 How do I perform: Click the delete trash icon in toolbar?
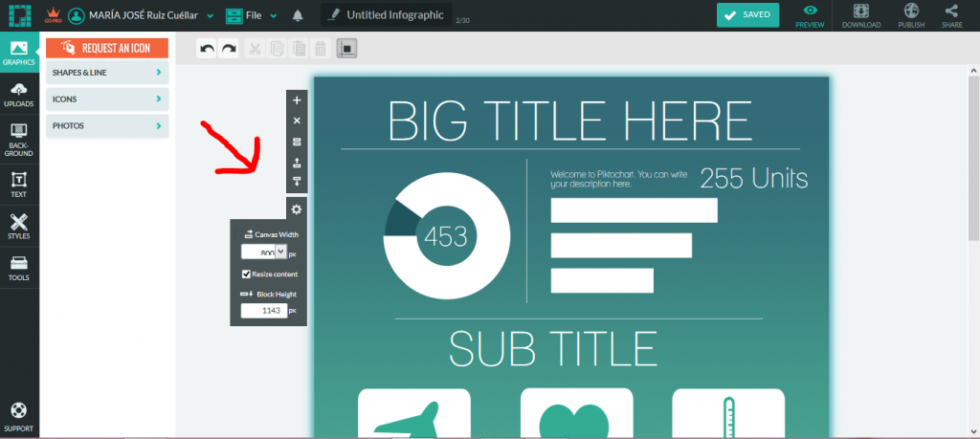point(320,48)
